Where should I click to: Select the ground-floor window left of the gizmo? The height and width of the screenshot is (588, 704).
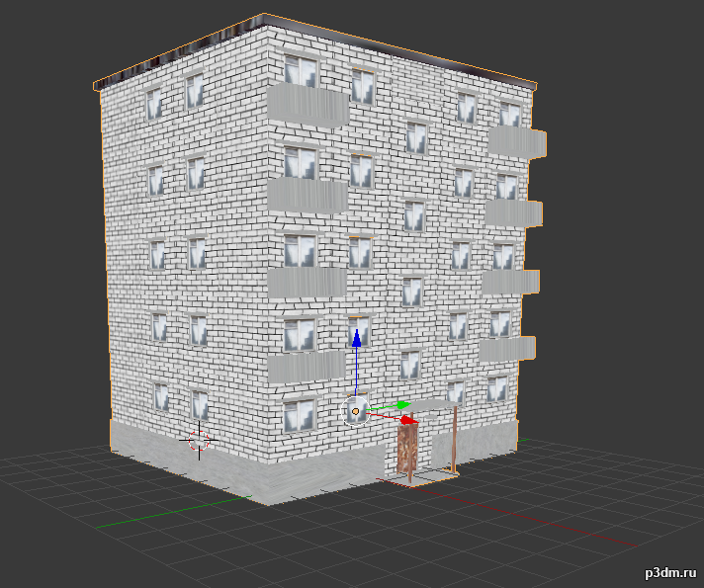pyautogui.click(x=300, y=417)
